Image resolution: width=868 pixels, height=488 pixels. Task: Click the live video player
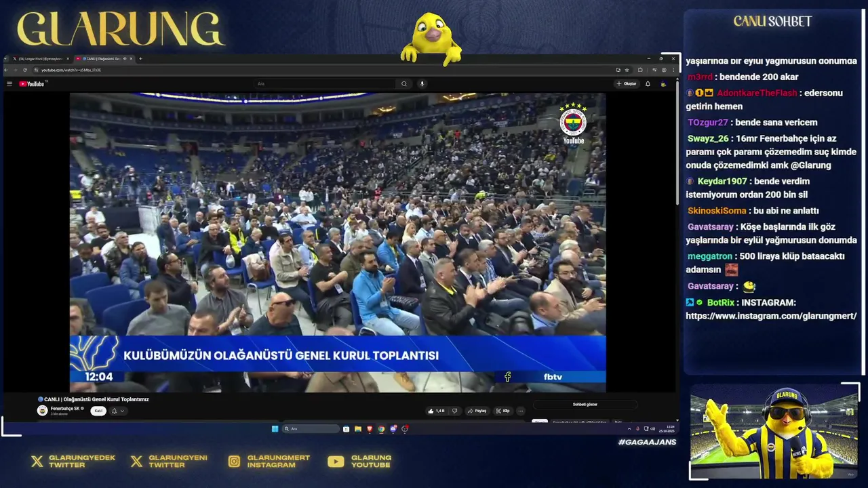[x=338, y=242]
